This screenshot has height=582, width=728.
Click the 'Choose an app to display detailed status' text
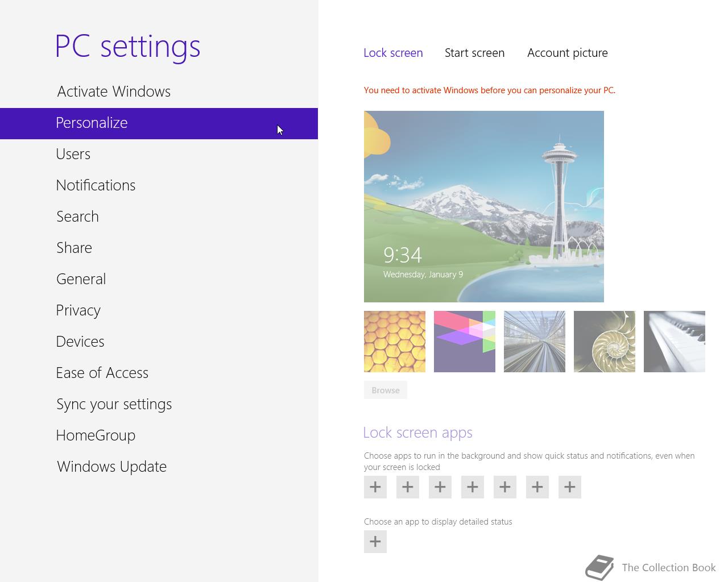coord(438,522)
